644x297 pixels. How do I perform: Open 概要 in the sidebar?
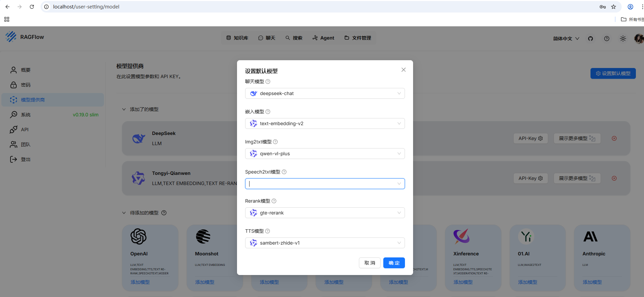pos(53,70)
